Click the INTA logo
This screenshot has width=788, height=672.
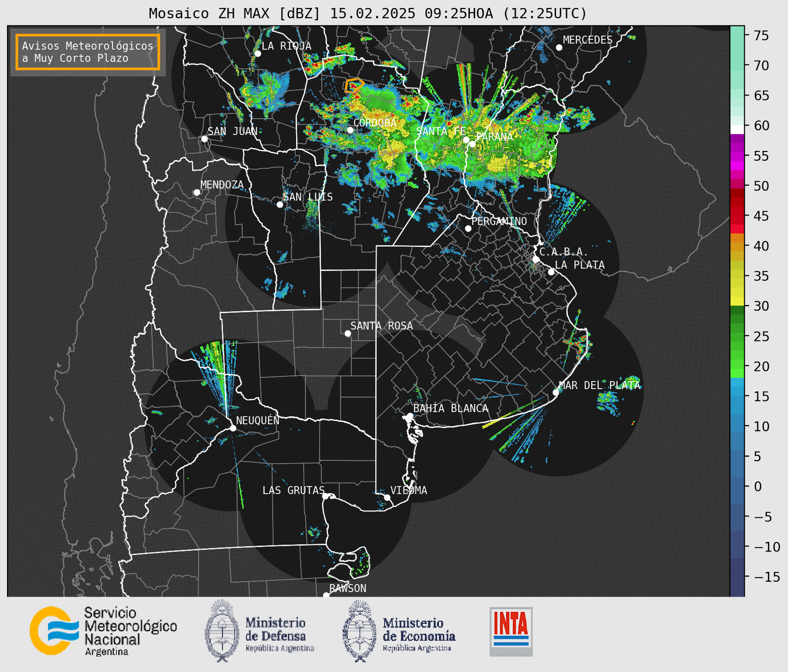pos(511,631)
